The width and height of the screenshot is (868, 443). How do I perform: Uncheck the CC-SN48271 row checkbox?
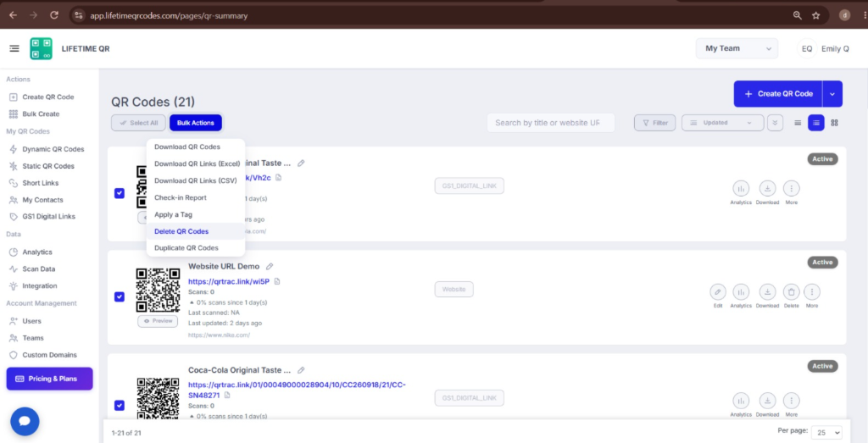point(119,406)
